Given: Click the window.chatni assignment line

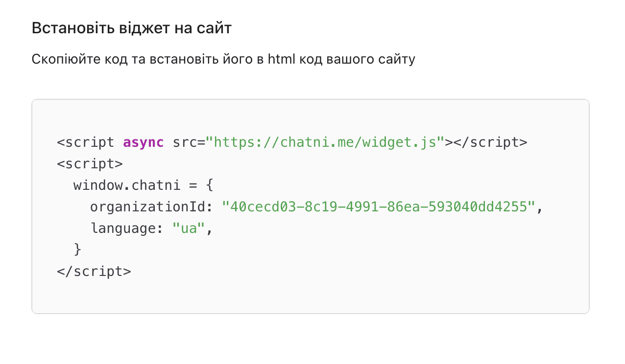Looking at the screenshot, I should 144,185.
